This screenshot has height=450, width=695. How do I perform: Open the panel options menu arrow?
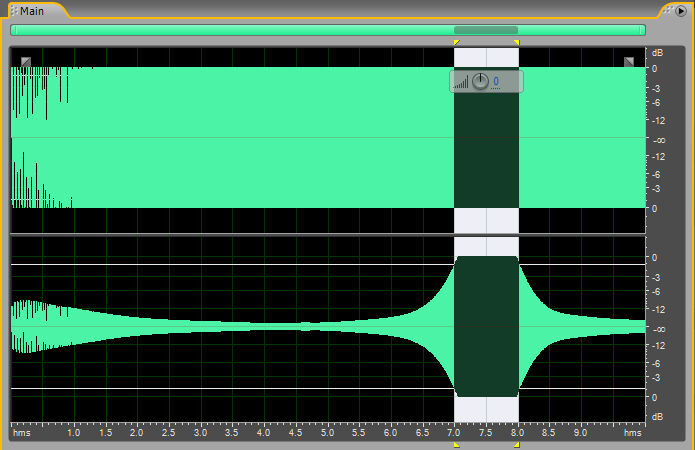coord(679,10)
